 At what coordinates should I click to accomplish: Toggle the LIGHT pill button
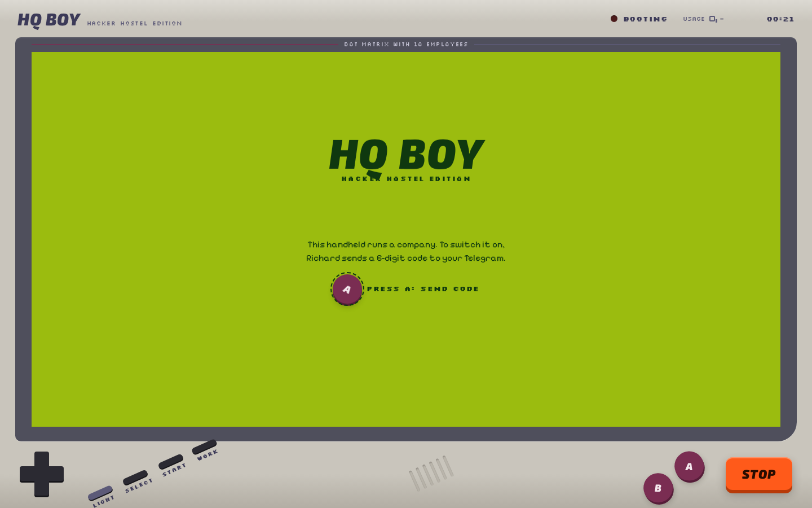point(100,493)
